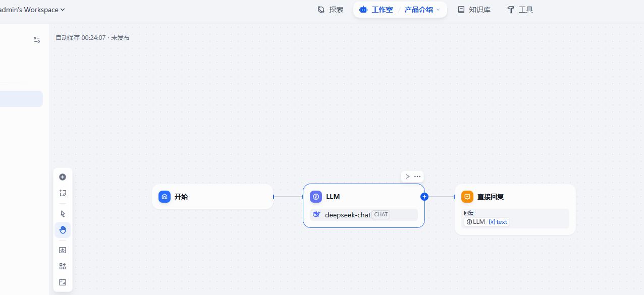
Task: Click the home icon of the 开始 node
Action: (x=165, y=197)
